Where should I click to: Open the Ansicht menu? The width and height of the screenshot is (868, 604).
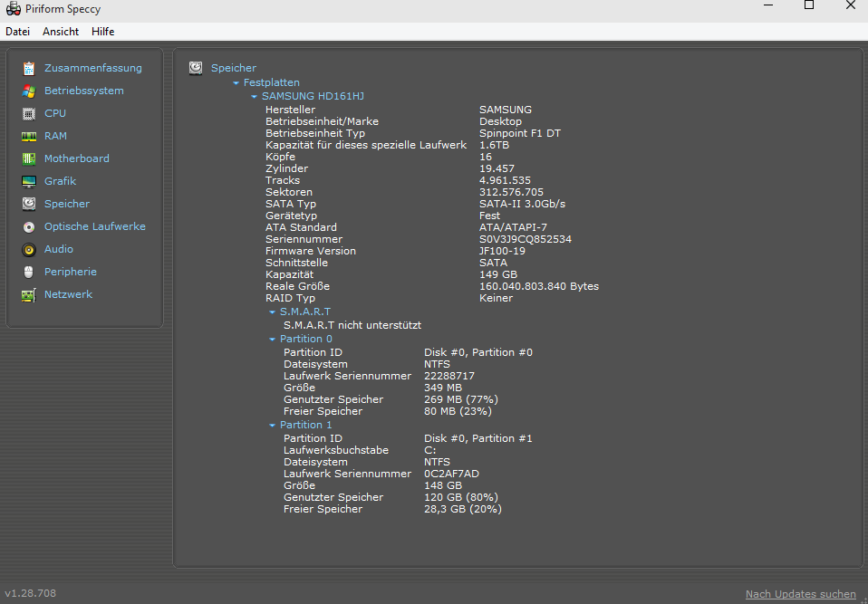pos(61,32)
